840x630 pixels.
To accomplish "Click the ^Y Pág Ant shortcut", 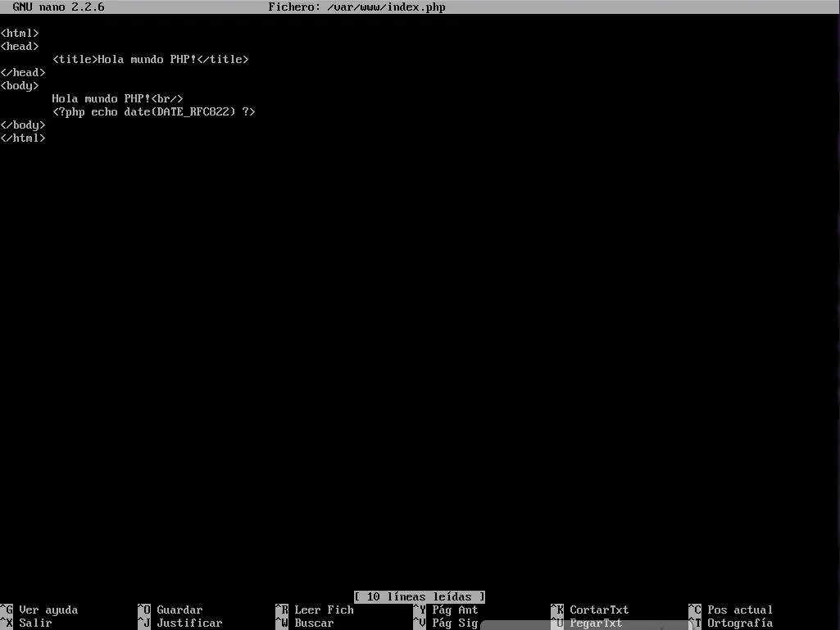I will [446, 610].
